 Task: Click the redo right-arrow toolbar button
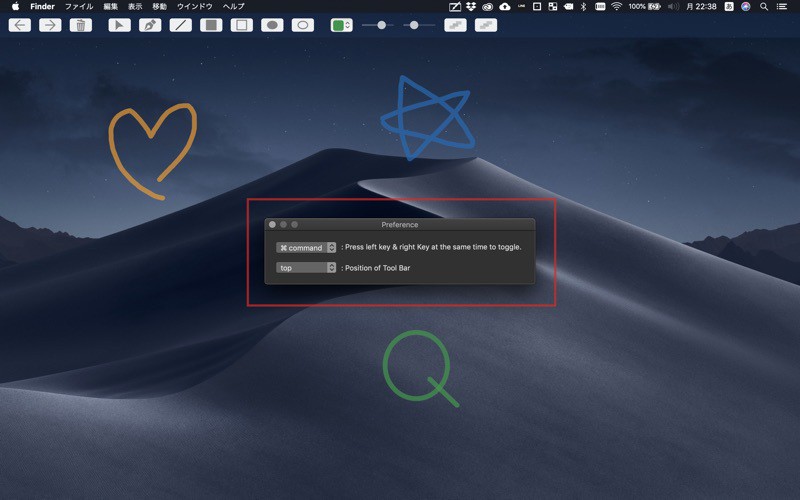(x=51, y=25)
